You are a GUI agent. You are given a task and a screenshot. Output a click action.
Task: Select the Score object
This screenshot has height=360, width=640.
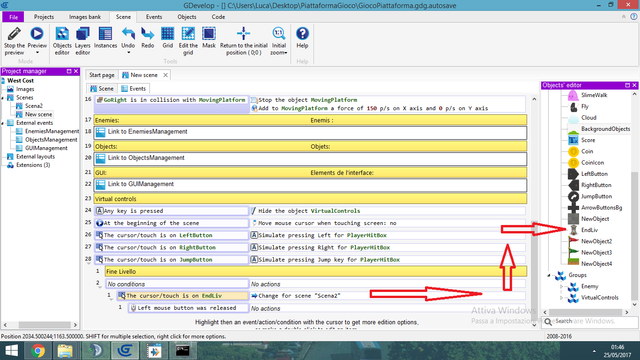coord(588,140)
